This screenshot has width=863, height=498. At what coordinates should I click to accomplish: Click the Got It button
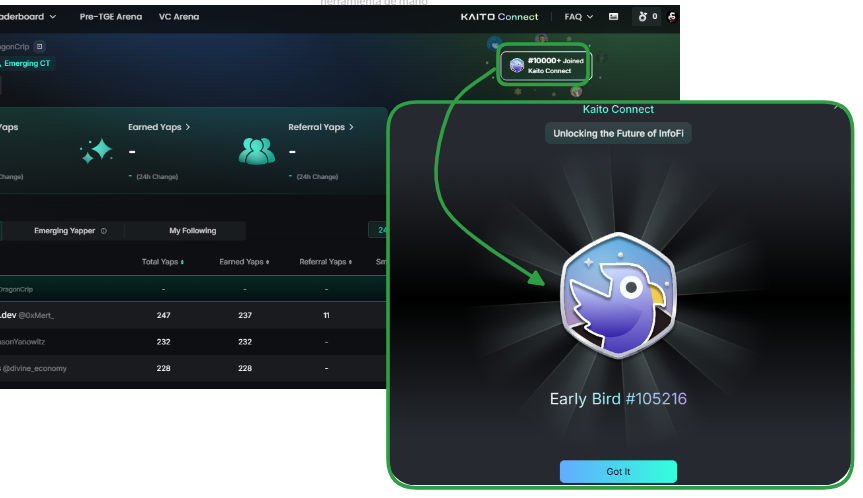(618, 472)
